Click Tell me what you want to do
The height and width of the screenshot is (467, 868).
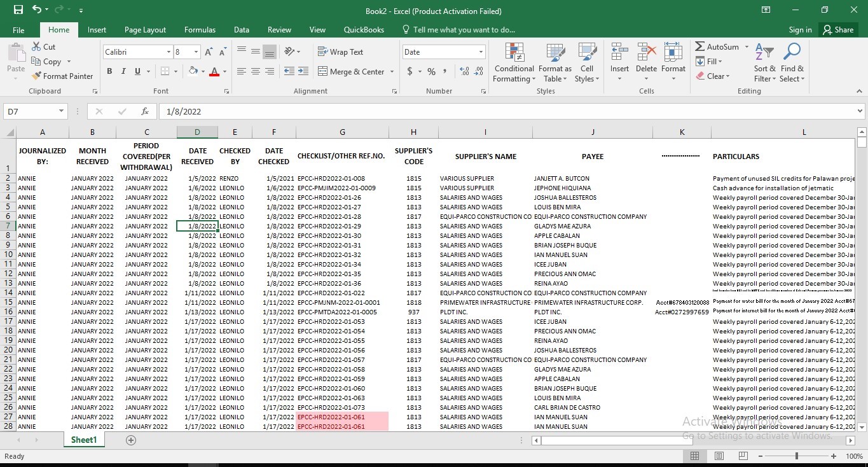pyautogui.click(x=458, y=30)
